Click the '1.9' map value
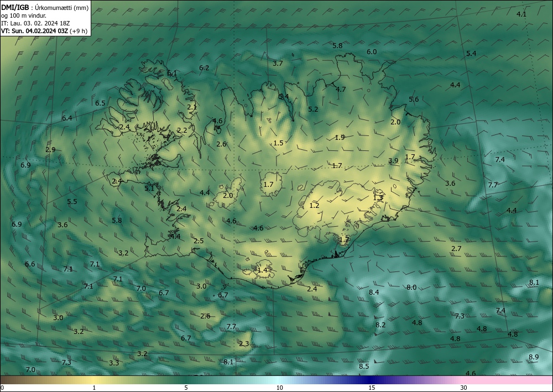Screen dimensions: 553x392 [x=340, y=138]
